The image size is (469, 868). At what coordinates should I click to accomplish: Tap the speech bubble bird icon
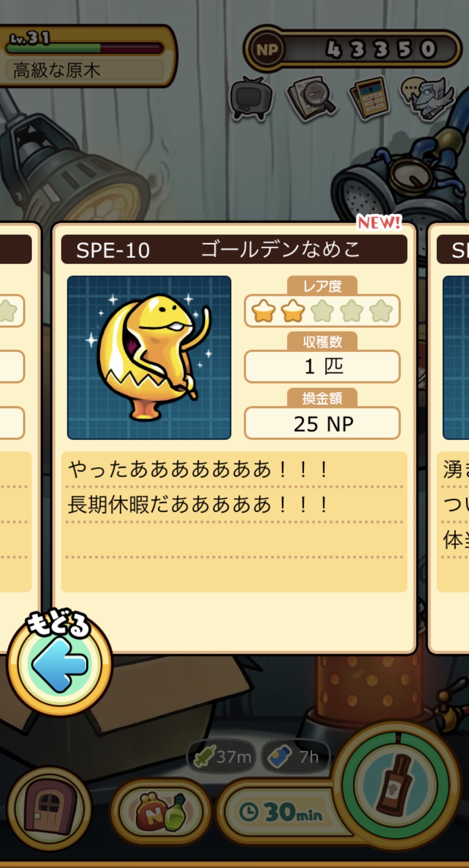point(427,98)
